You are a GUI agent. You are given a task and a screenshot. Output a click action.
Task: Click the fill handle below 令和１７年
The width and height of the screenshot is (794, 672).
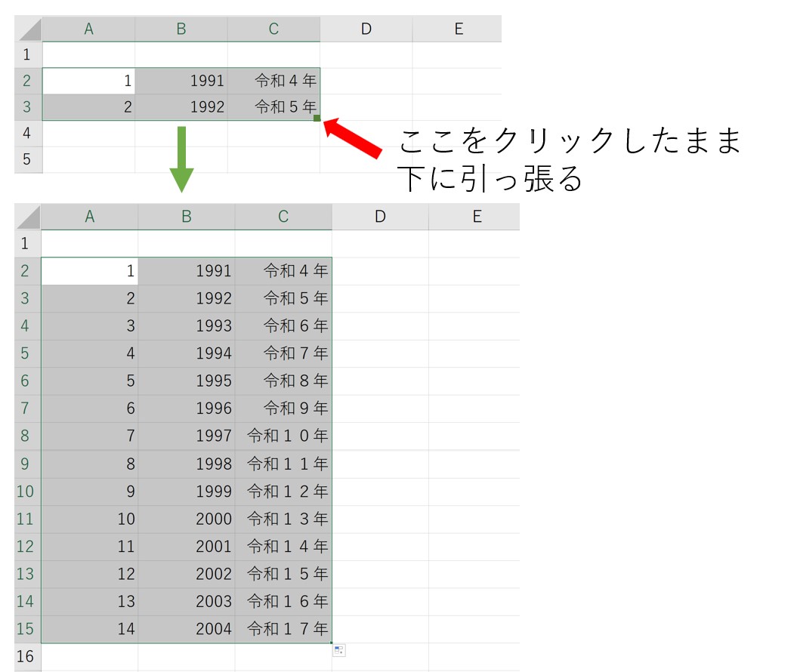tap(332, 642)
